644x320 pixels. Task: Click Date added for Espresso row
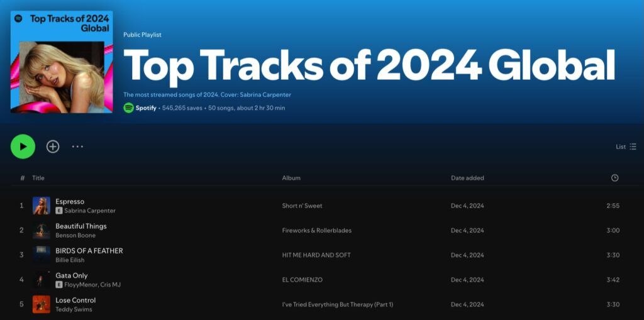tap(467, 206)
